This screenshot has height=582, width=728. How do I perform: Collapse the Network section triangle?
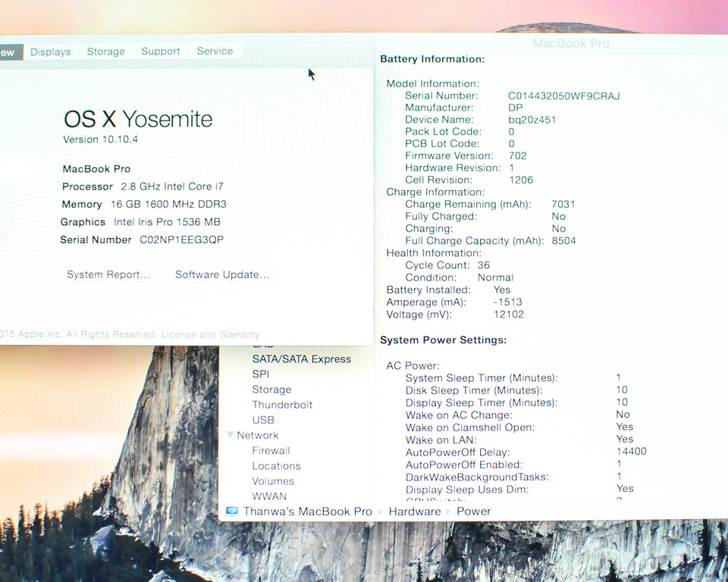pyautogui.click(x=230, y=435)
